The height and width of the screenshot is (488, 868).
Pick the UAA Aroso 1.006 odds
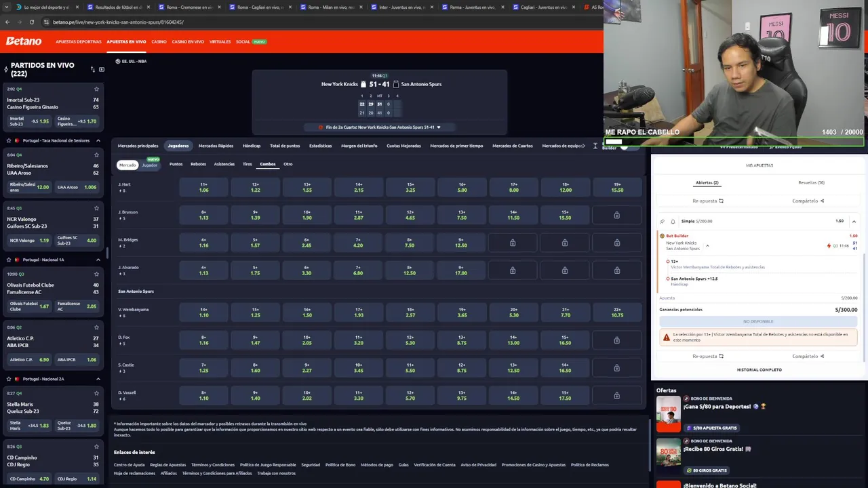pyautogui.click(x=77, y=186)
